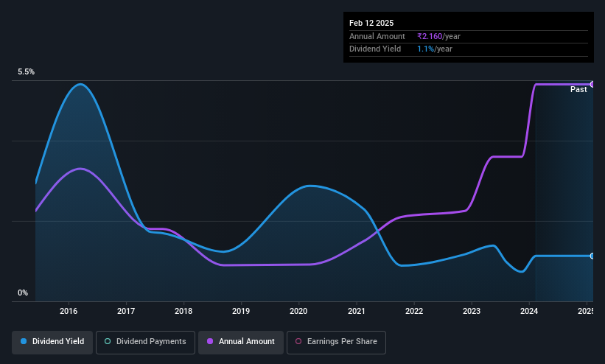Click the teal circle icon for Dividend Payments
The image size is (605, 364).
click(x=108, y=342)
